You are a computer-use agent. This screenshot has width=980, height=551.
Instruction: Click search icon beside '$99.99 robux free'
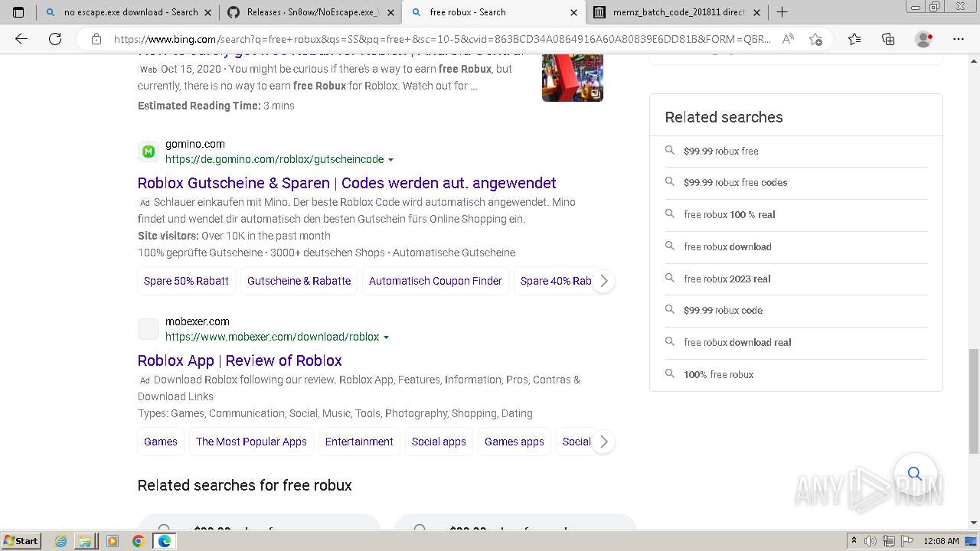click(670, 151)
